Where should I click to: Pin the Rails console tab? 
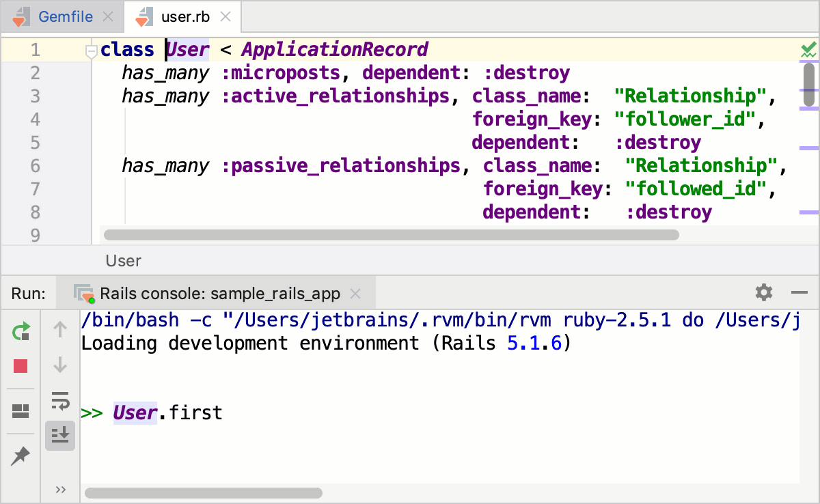point(20,456)
